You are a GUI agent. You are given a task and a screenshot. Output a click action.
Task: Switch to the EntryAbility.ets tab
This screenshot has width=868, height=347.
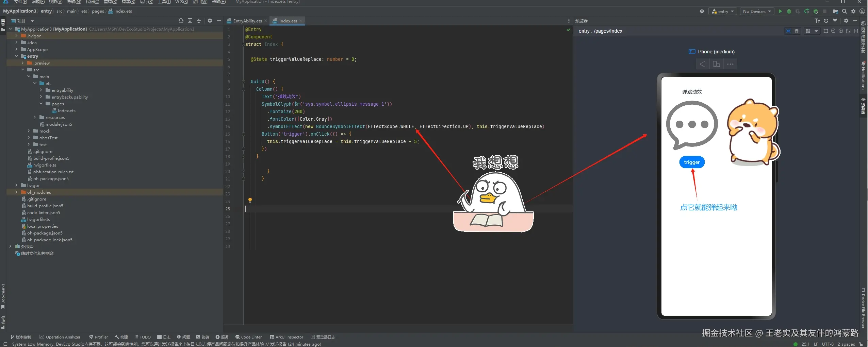point(247,21)
